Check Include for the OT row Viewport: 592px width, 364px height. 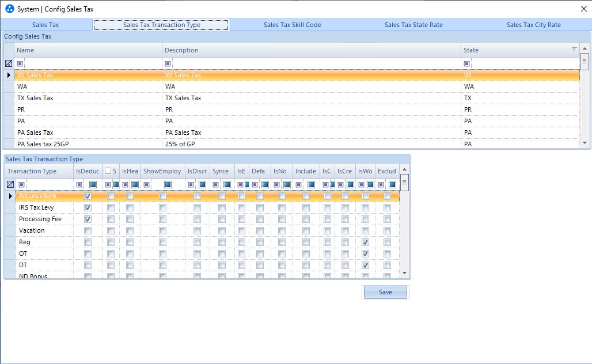[306, 253]
